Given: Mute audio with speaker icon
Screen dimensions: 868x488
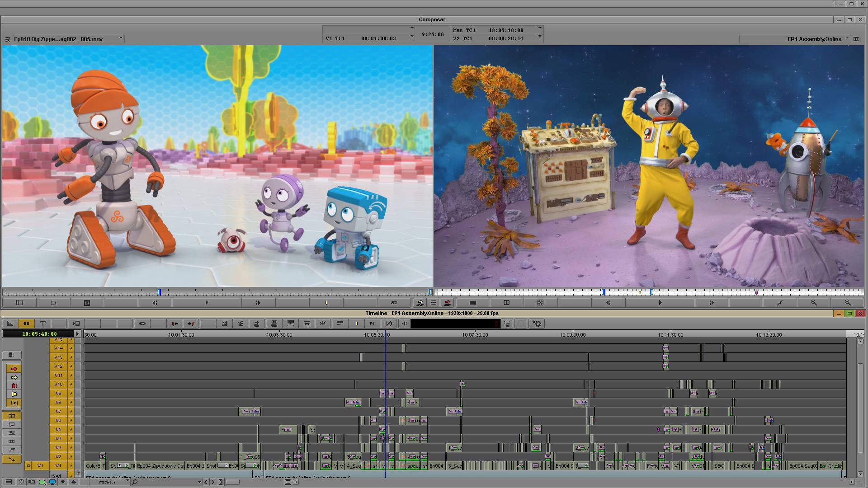Looking at the screenshot, I should (x=405, y=324).
